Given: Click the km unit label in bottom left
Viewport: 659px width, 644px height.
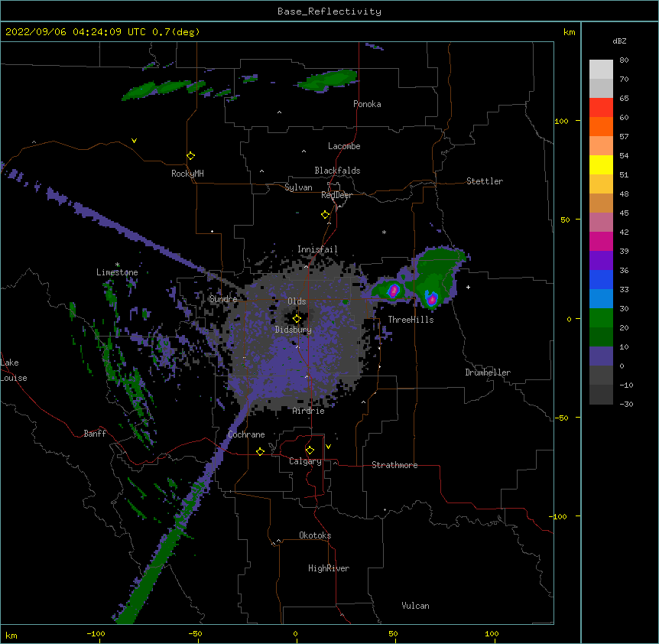Looking at the screenshot, I should pyautogui.click(x=11, y=636).
